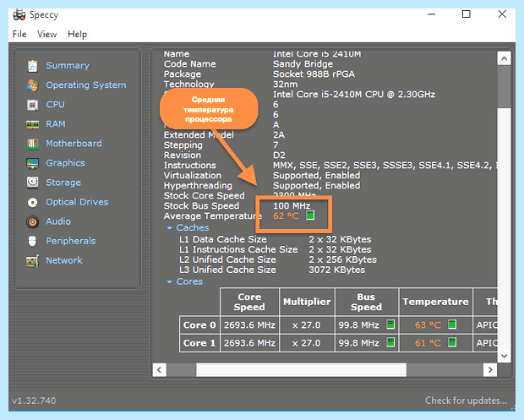Select the CPU chip icon in sidebar
Image resolution: width=524 pixels, height=420 pixels.
point(32,105)
